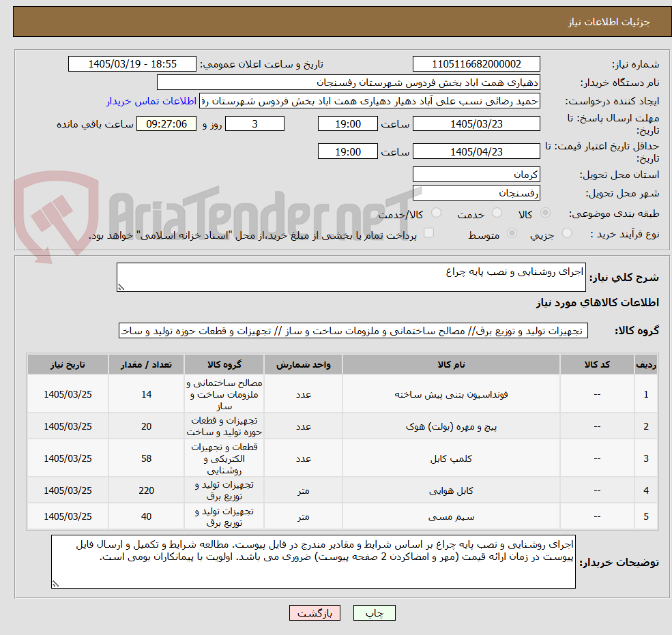The width and height of the screenshot is (672, 635).
Task: Click the price validity date 1405/04/23
Action: tap(476, 151)
